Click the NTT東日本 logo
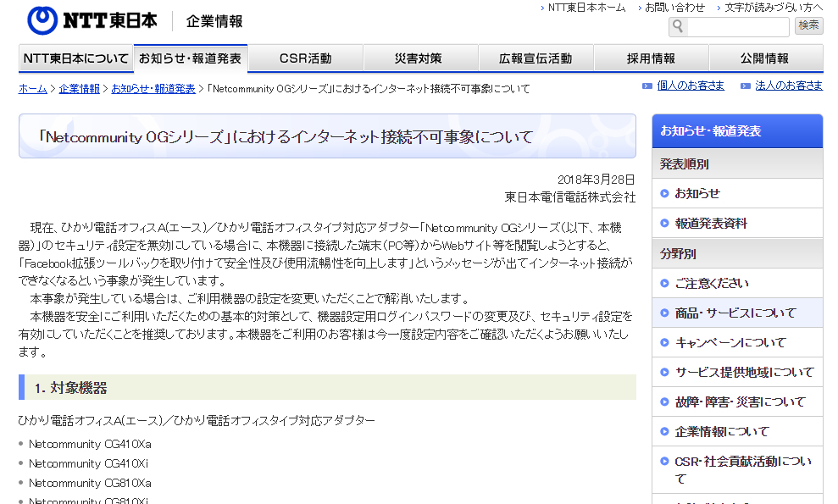The height and width of the screenshot is (504, 838). point(92,21)
